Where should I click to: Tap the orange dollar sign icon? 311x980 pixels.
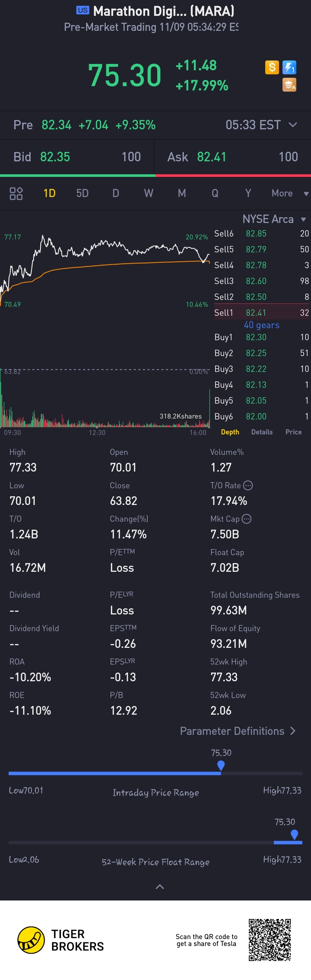[272, 67]
